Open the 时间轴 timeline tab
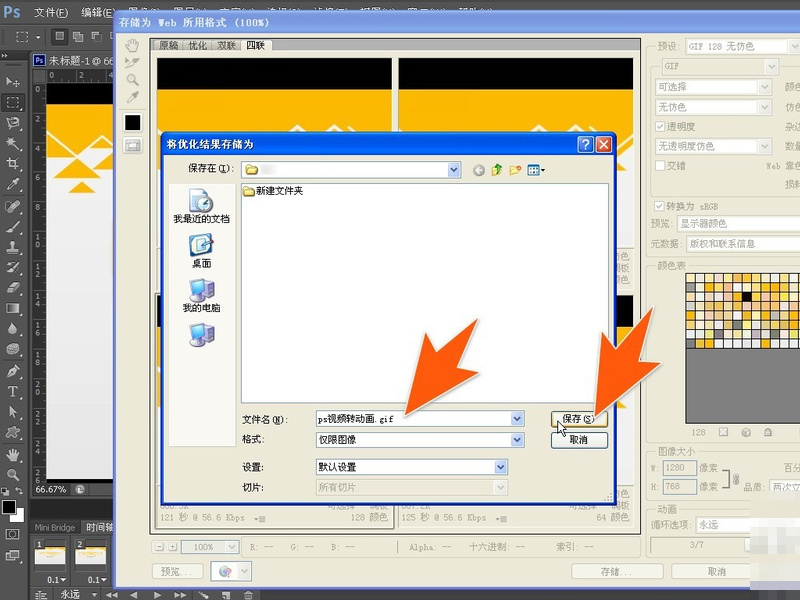Viewport: 800px width, 600px height. [x=99, y=527]
